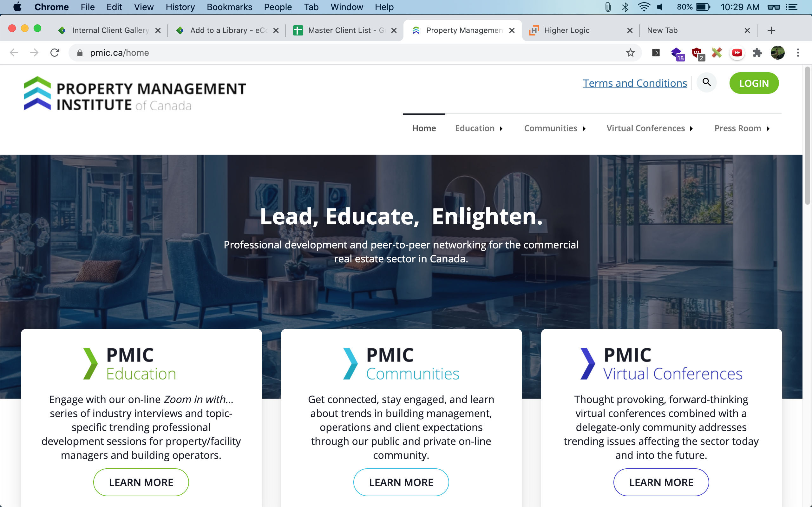Open Chrome's three-dot menu
812x507 pixels.
click(x=798, y=53)
